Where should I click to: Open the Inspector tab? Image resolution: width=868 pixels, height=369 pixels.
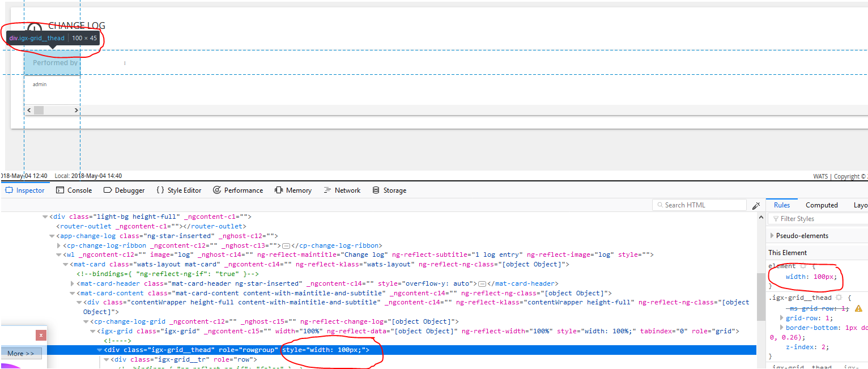(x=24, y=190)
